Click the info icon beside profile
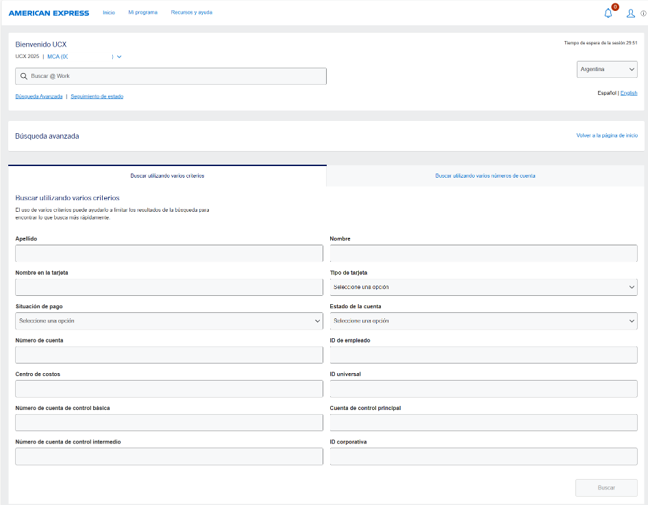 643,14
